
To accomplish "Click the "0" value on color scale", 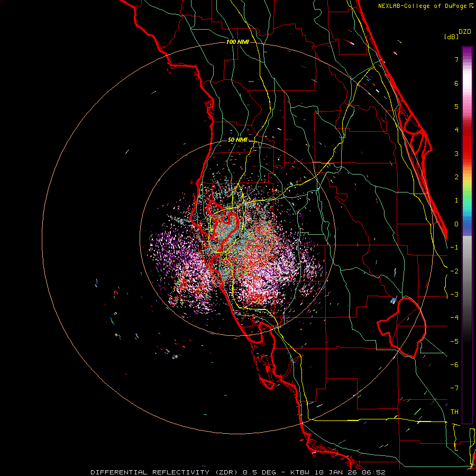I will 456,224.
